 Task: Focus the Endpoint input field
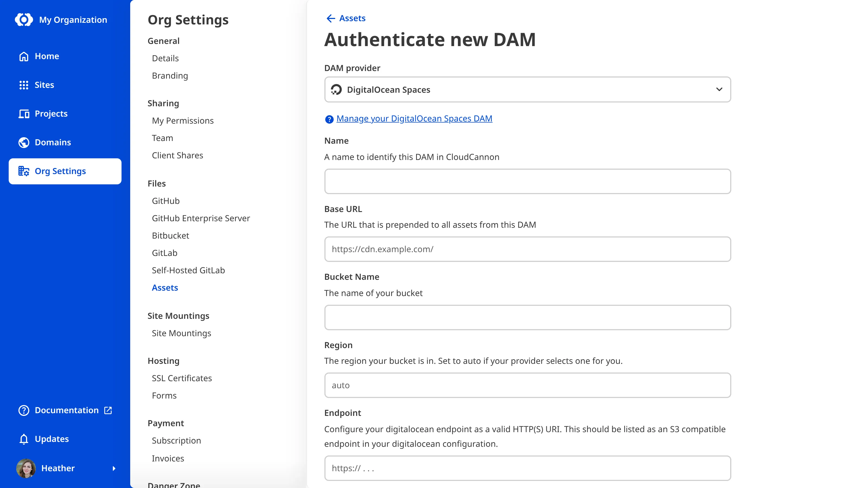pos(527,468)
